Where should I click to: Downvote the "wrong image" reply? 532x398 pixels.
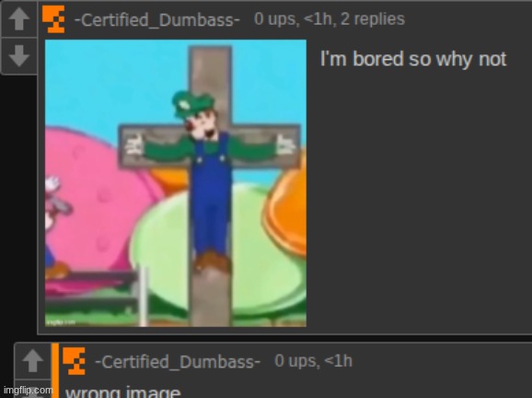pyautogui.click(x=32, y=389)
